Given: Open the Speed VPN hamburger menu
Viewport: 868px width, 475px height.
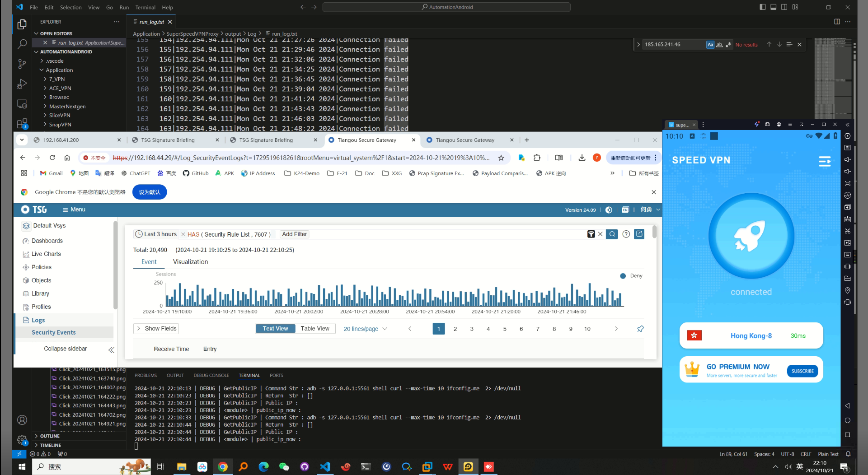Looking at the screenshot, I should (825, 161).
